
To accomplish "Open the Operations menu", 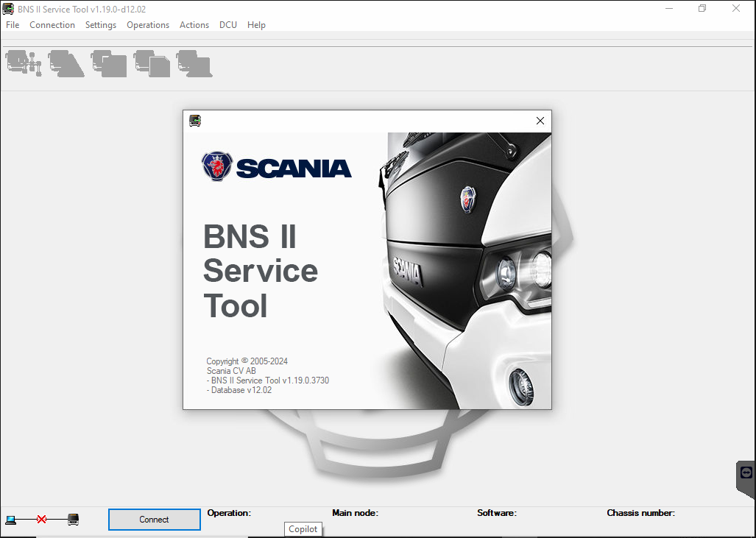I will 148,25.
